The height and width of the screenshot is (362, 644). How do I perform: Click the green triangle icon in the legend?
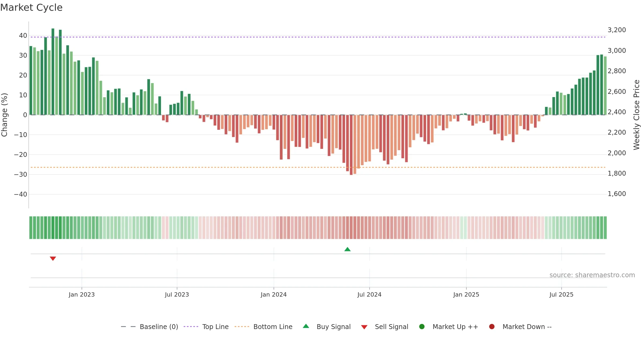tap(306, 326)
